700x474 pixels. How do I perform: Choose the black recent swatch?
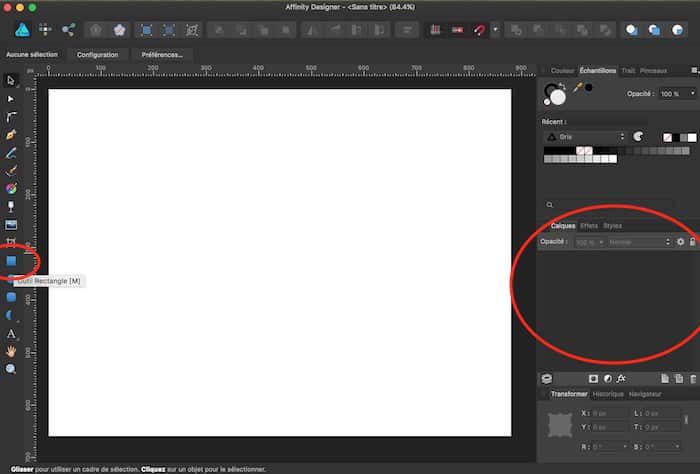point(676,137)
